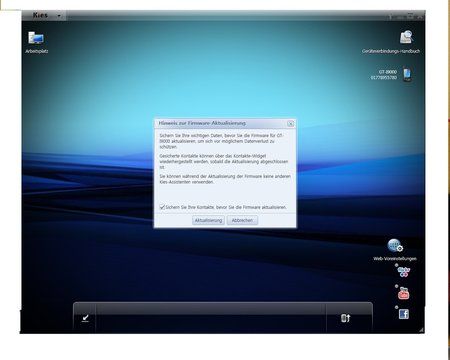
Task: Open the Arbeitsplatz computer icon
Action: pyautogui.click(x=36, y=38)
